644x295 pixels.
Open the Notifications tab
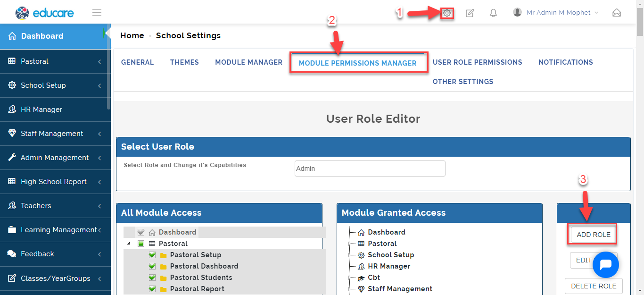(566, 62)
